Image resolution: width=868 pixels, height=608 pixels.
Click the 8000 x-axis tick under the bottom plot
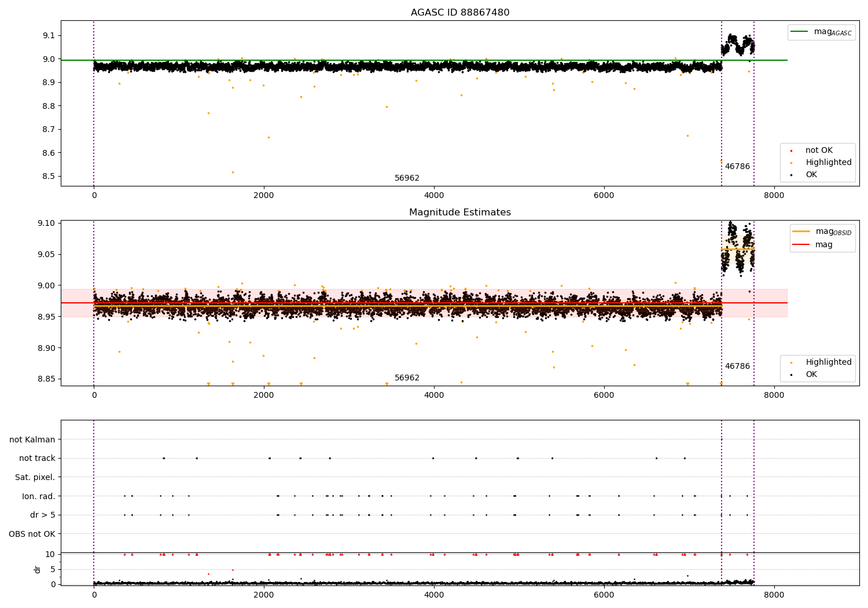click(x=774, y=595)
